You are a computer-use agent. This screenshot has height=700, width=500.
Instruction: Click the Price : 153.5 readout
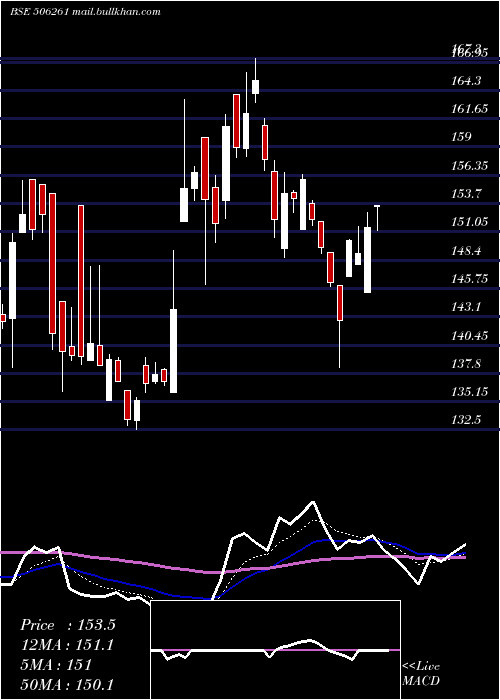(x=68, y=625)
